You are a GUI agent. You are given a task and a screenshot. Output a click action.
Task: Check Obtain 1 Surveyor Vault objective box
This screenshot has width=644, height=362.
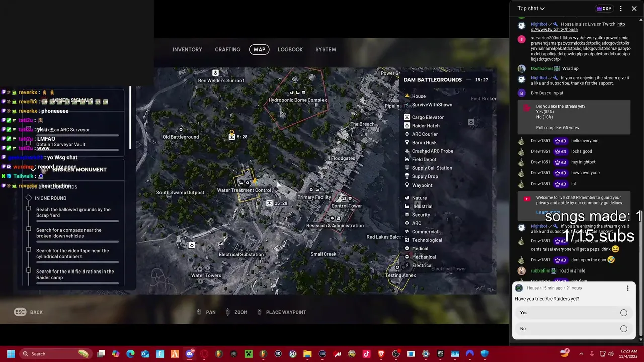point(29,143)
